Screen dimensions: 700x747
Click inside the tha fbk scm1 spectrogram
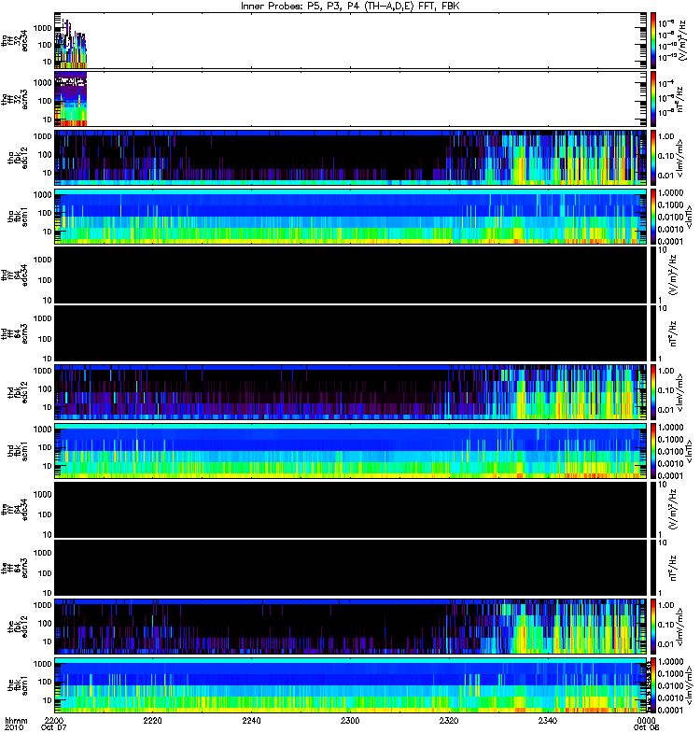[x=351, y=217]
